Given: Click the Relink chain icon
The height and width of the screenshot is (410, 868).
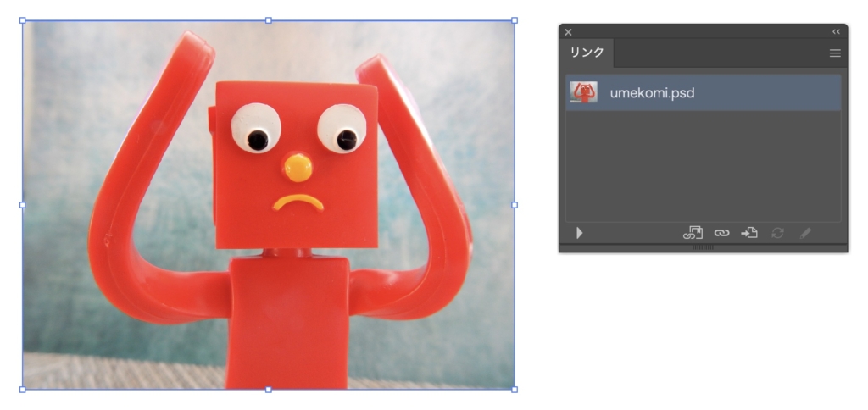Looking at the screenshot, I should pos(721,233).
